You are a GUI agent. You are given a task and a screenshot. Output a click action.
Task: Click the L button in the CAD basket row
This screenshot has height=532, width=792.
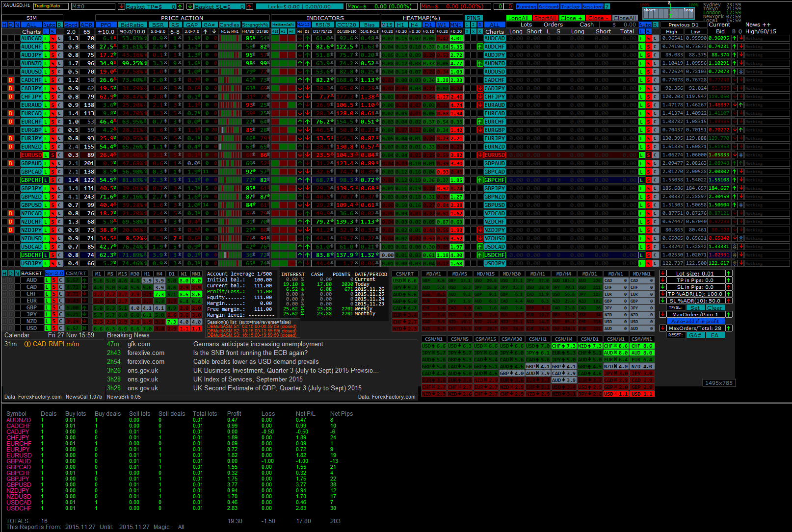point(48,287)
